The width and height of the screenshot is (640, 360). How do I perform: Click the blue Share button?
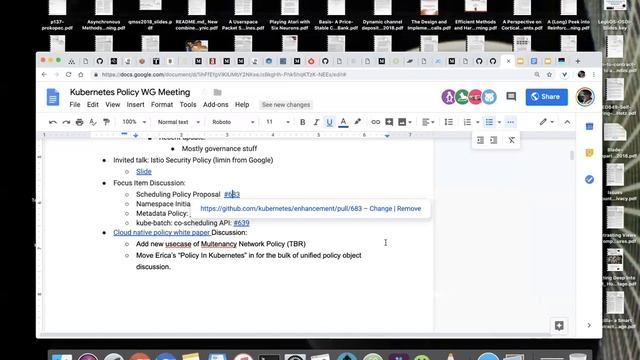(546, 97)
